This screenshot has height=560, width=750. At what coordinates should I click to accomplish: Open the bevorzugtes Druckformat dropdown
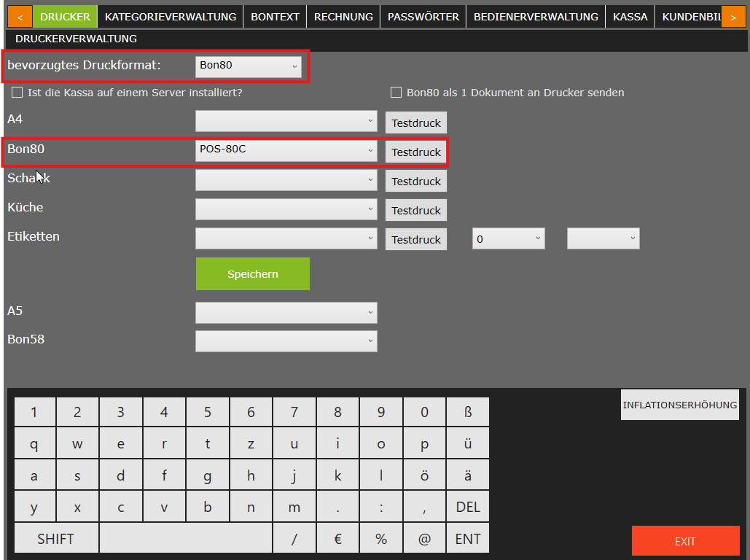(249, 66)
